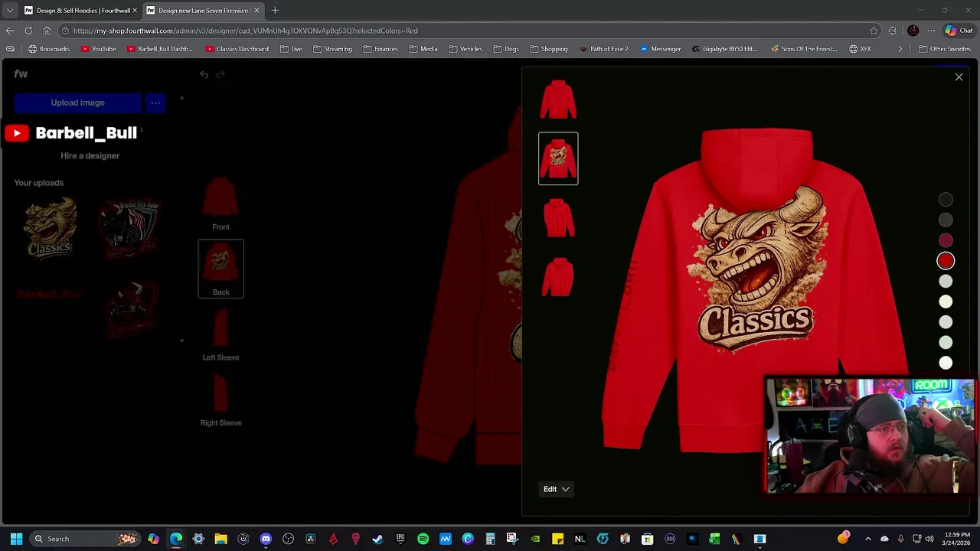Open the Shopping bookmarks folder

coord(548,49)
